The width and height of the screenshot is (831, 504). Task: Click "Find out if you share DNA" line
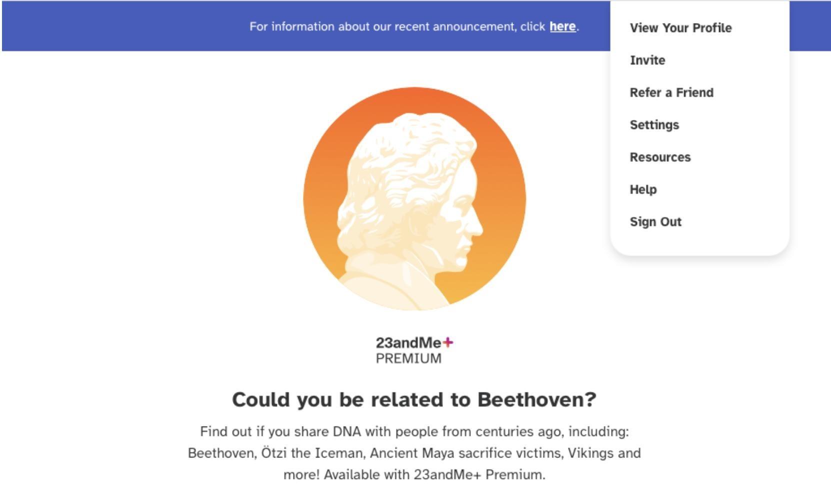coord(414,431)
